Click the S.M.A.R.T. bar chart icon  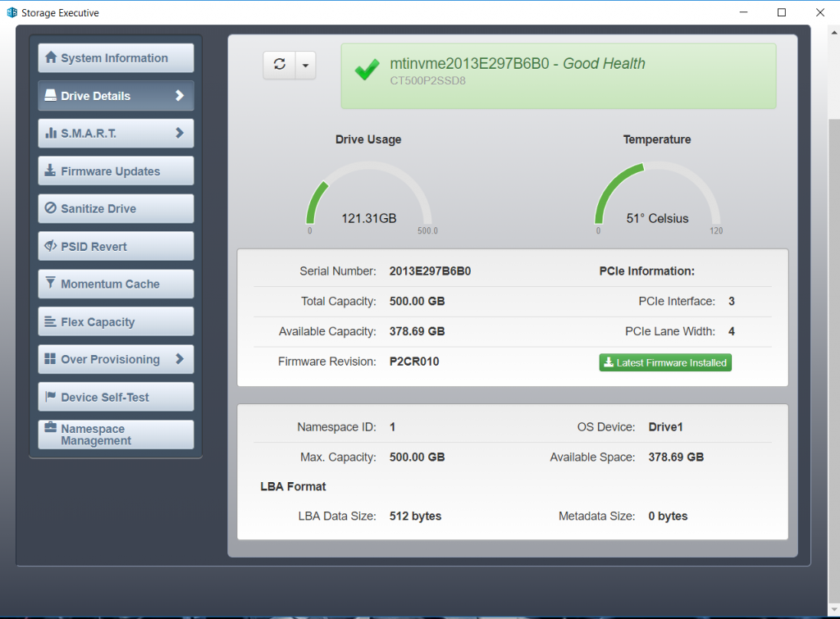click(x=51, y=134)
